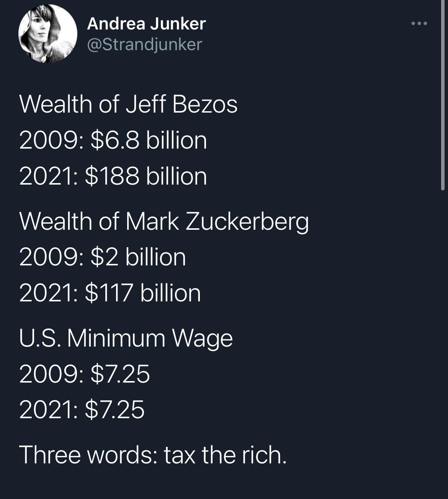
Task: Click the "2021: $7.25" minimum wage line
Action: coord(82,409)
